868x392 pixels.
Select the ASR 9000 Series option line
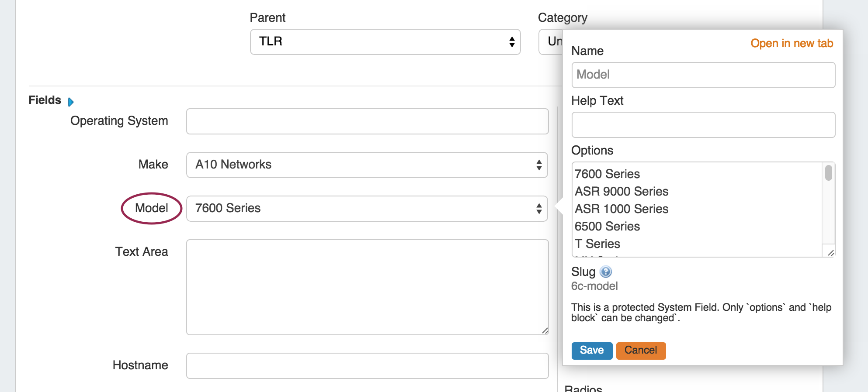621,192
